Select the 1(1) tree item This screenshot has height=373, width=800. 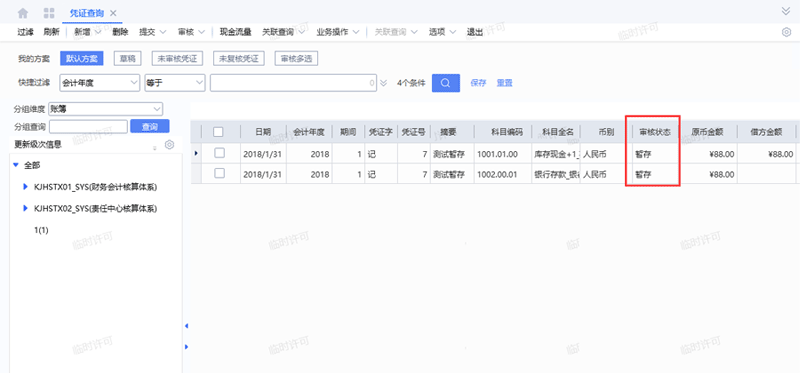pos(41,230)
